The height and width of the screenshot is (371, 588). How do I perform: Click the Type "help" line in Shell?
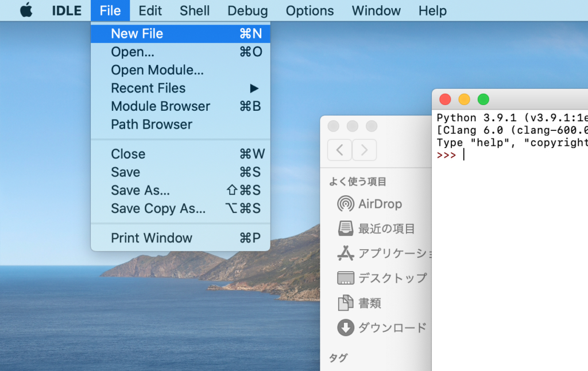tap(512, 142)
